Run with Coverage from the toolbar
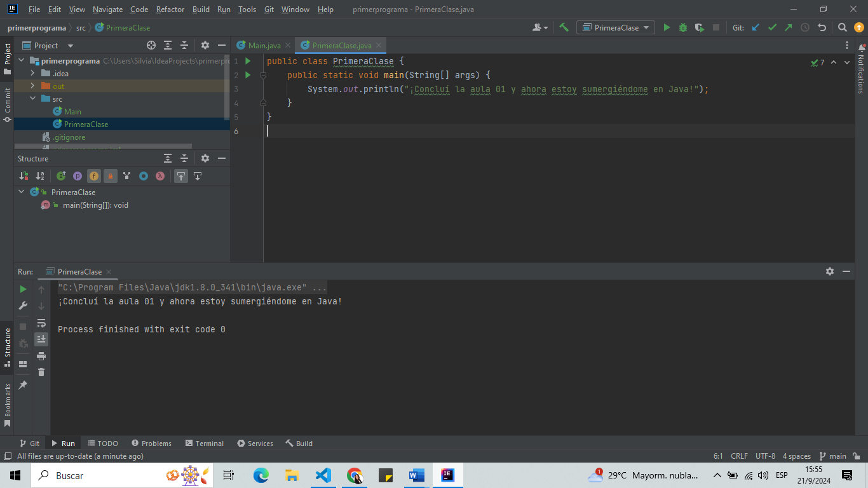This screenshot has height=488, width=868. 700,27
